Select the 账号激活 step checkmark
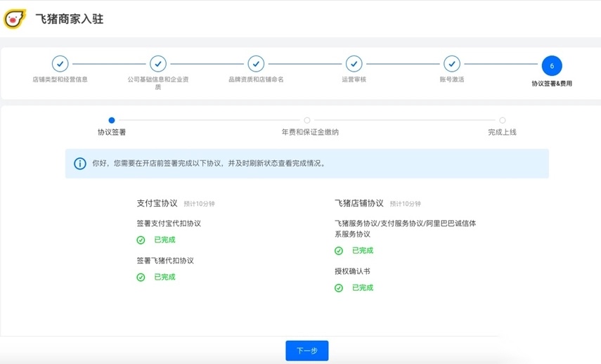This screenshot has height=364, width=601. (452, 64)
